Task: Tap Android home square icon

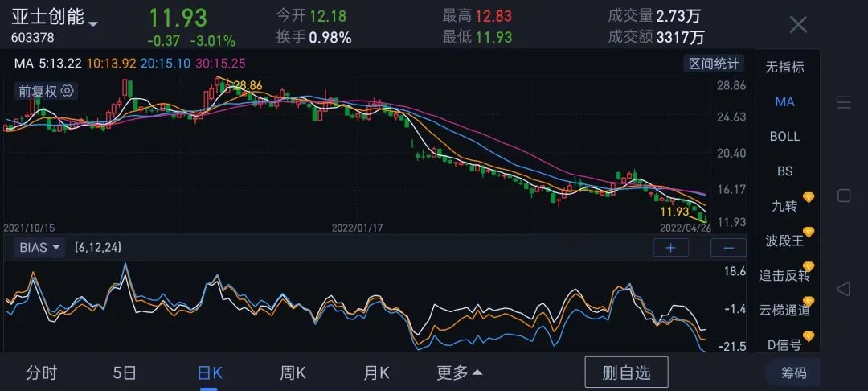Action: click(844, 195)
